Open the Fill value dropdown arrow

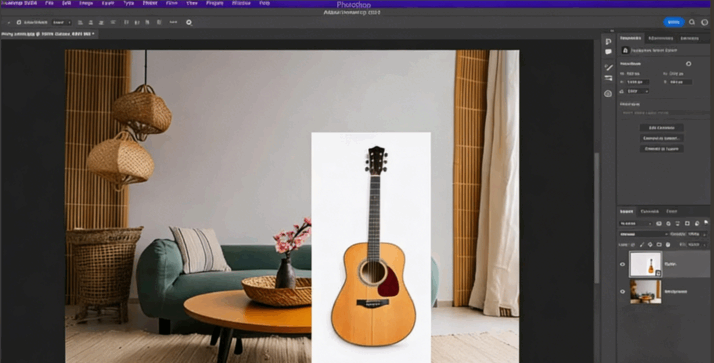click(704, 245)
